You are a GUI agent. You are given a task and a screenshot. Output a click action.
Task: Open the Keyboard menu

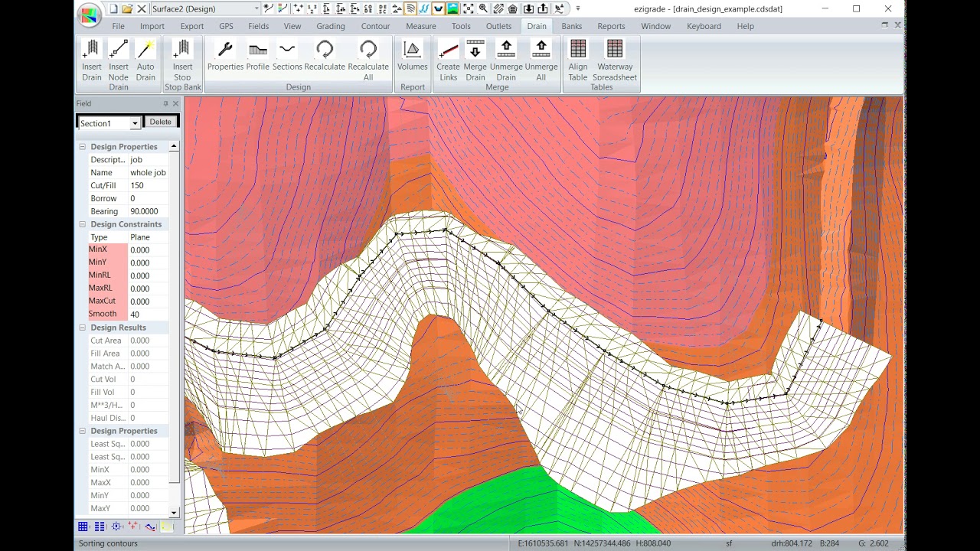tap(704, 26)
